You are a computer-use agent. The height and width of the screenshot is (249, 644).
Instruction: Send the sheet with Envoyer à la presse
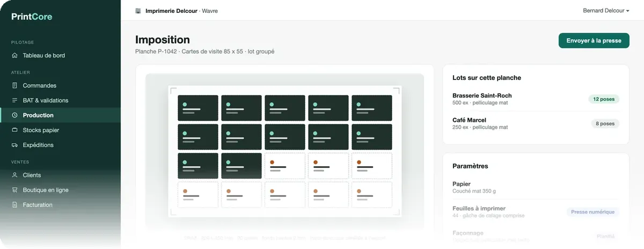tap(594, 41)
